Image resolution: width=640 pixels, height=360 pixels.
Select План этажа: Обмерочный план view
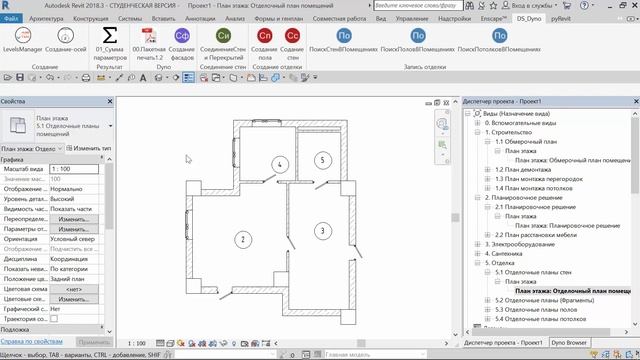572,160
